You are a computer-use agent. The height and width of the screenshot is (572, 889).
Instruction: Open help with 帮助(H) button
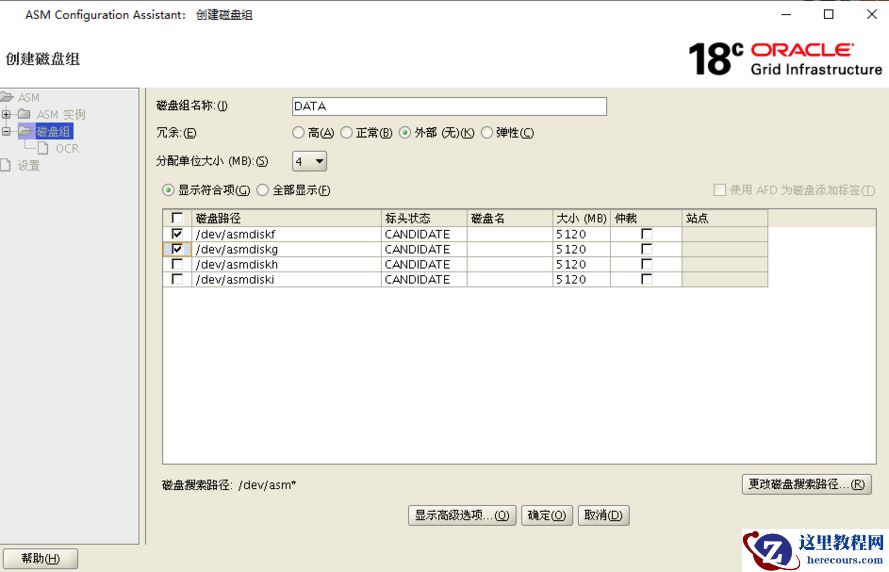pos(40,558)
